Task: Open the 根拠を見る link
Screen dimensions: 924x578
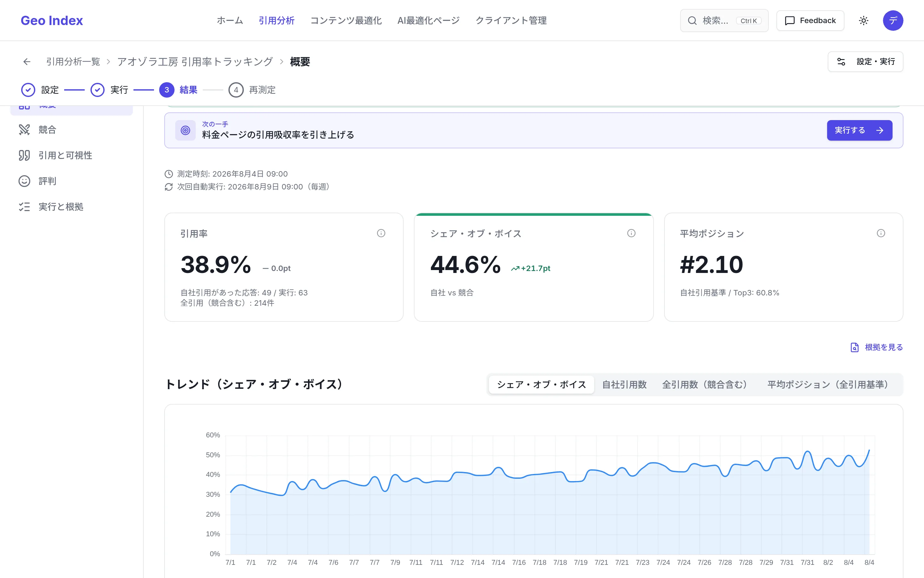Action: pos(877,347)
